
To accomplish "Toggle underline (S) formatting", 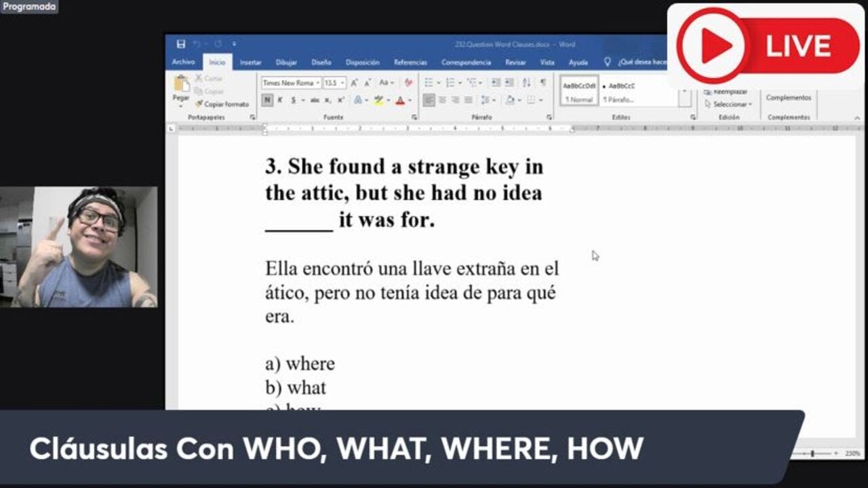I will [x=294, y=100].
